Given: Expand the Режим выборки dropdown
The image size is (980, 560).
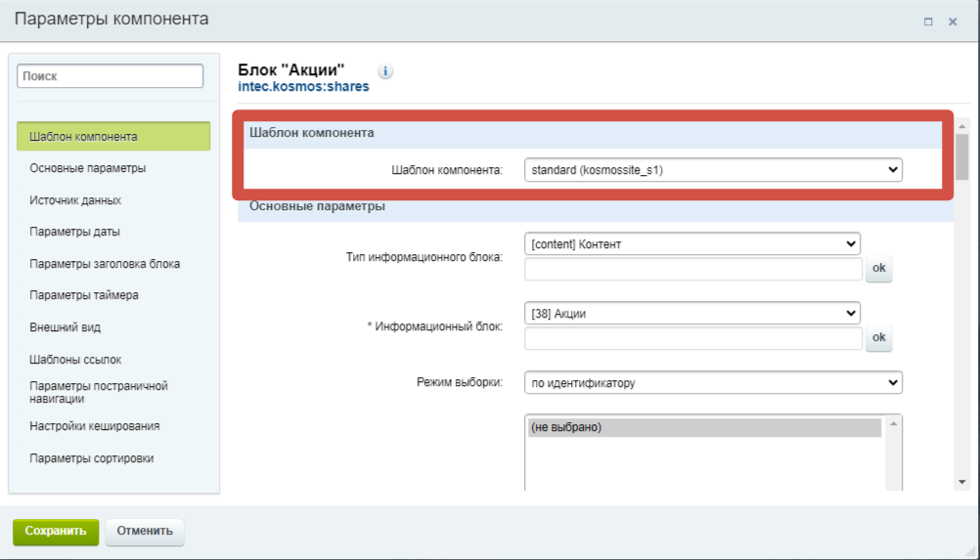Looking at the screenshot, I should click(x=713, y=383).
